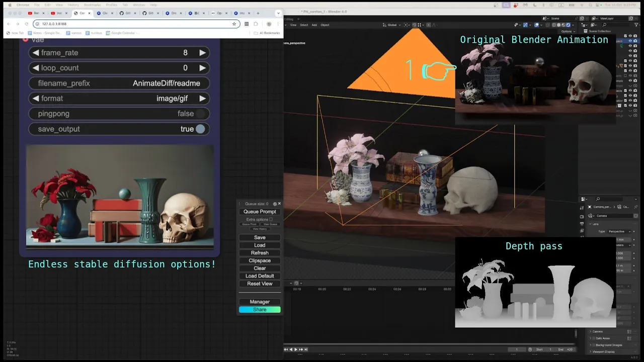Screen dimensions: 644x362
Task: Open Blender's Object menu
Action: 325,25
